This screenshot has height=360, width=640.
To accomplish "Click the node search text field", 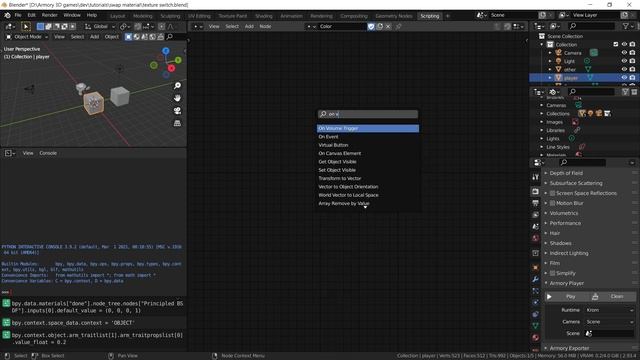I will click(368, 114).
